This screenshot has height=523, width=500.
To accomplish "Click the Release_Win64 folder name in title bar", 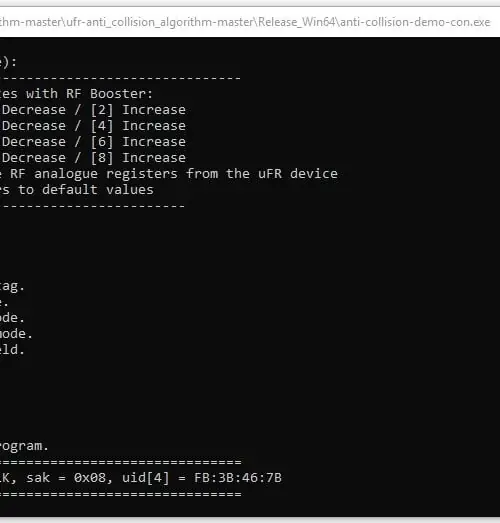I will [297, 22].
